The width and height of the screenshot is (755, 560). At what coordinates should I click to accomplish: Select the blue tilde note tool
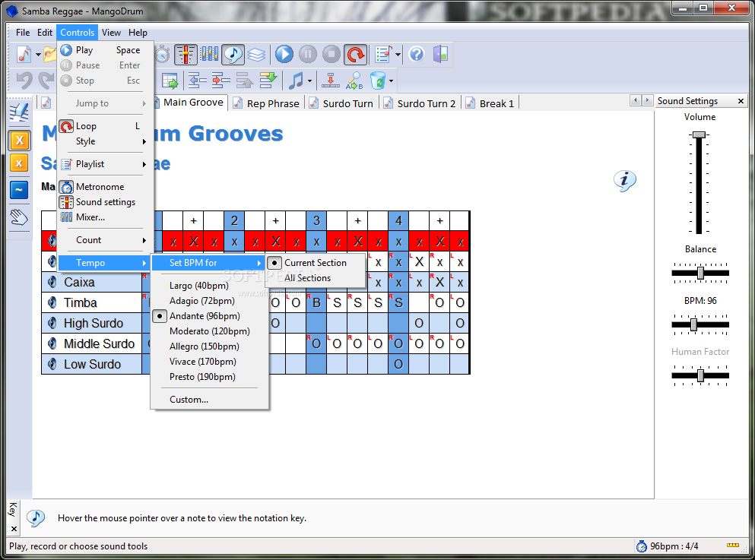pyautogui.click(x=19, y=189)
